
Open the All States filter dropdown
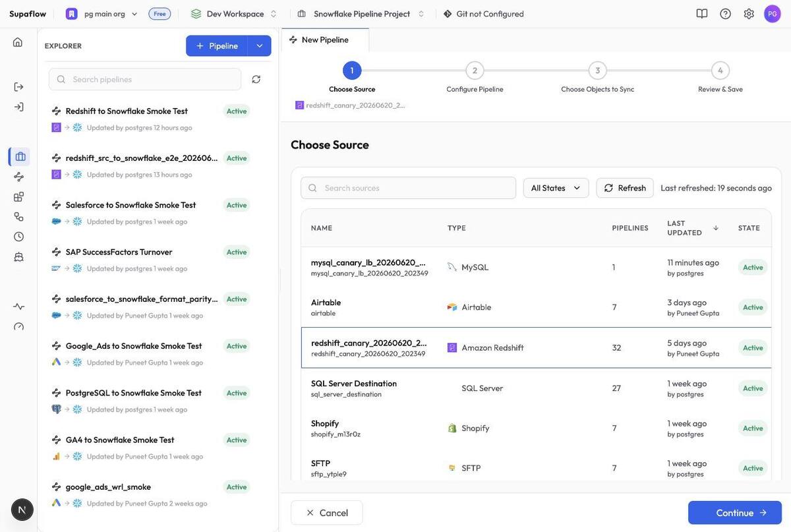(x=556, y=188)
